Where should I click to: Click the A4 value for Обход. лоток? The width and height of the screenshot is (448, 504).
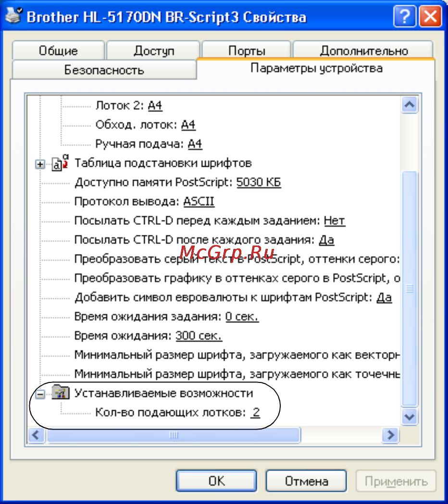188,124
